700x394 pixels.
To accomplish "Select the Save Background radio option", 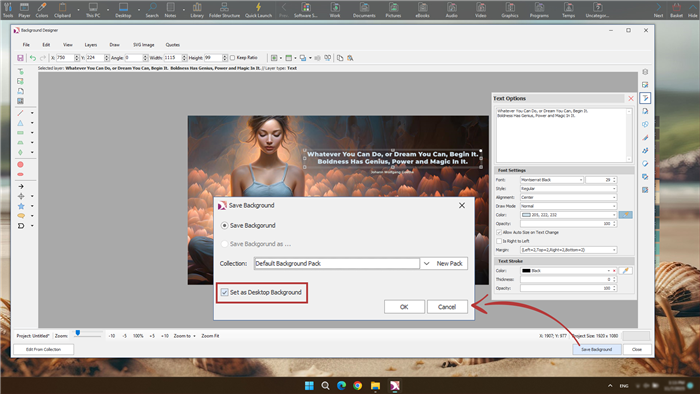I will pos(225,226).
